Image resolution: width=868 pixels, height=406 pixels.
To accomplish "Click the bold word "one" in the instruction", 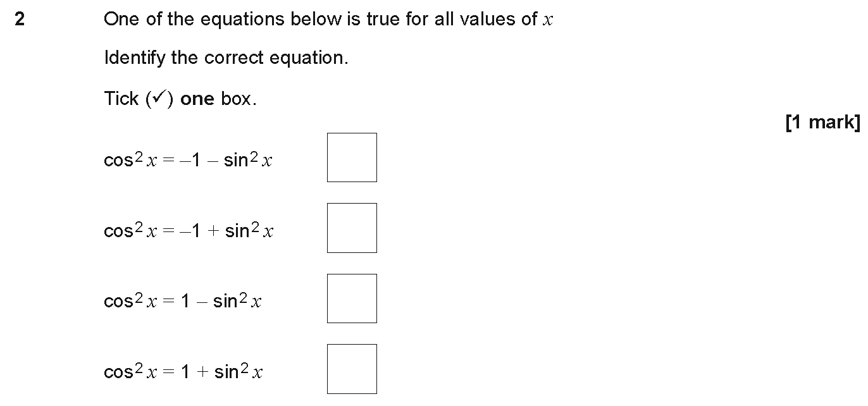I will [x=197, y=99].
